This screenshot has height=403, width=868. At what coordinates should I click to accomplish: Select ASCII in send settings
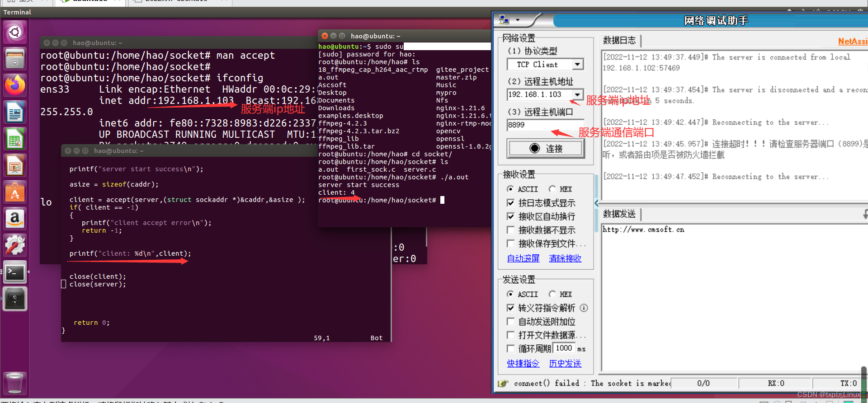510,294
